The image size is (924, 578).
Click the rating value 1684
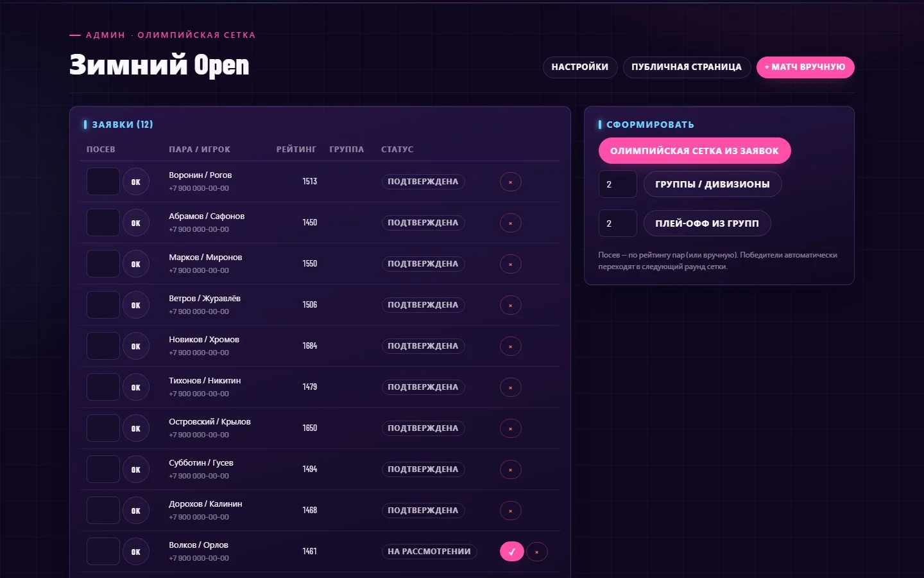(310, 346)
